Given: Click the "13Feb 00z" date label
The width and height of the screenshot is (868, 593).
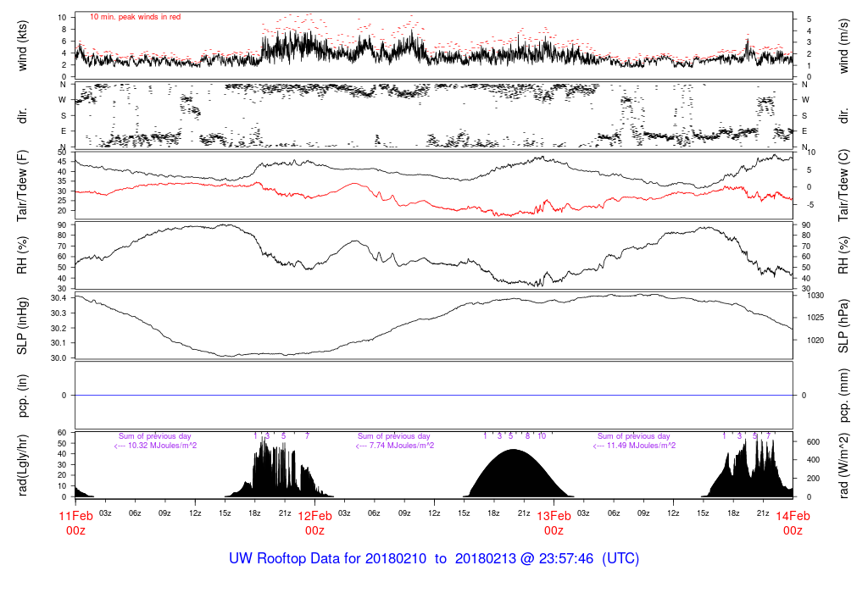Looking at the screenshot, I should 554,523.
